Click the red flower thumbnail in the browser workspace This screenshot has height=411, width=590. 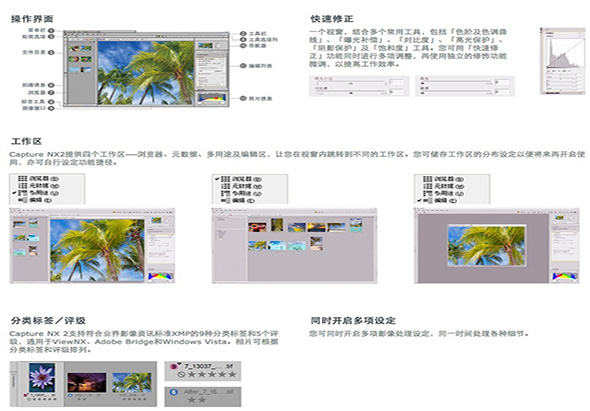257,227
